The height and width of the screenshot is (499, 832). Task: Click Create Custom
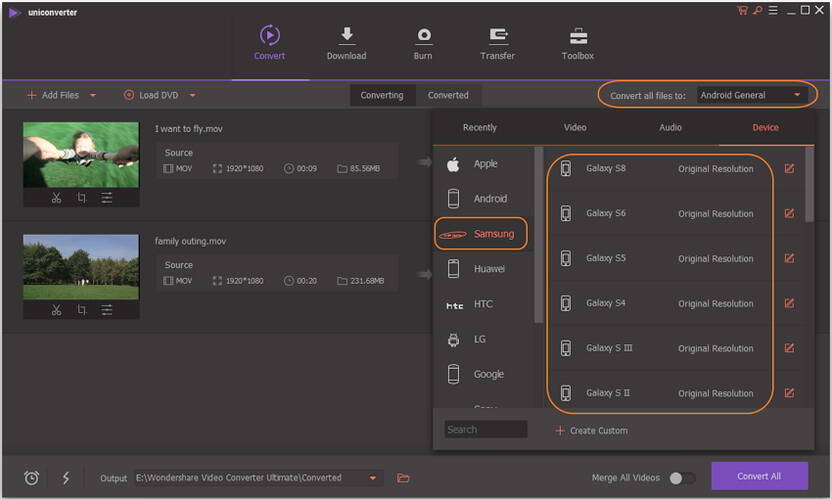592,431
